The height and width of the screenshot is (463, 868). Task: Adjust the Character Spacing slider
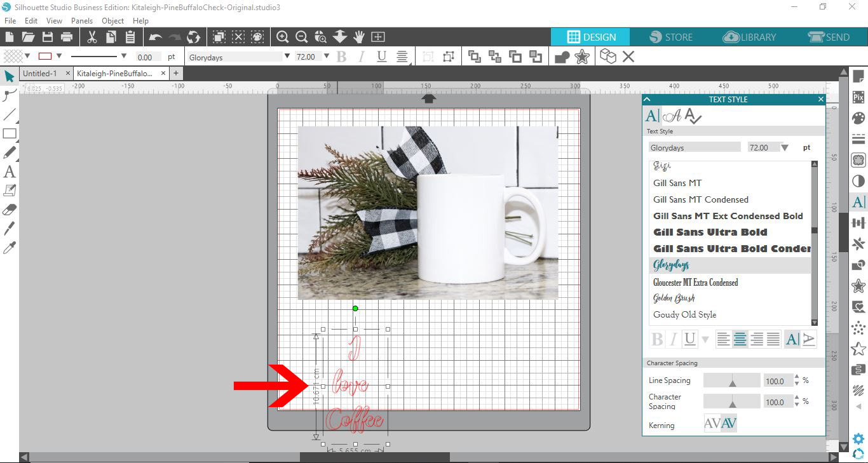[732, 401]
